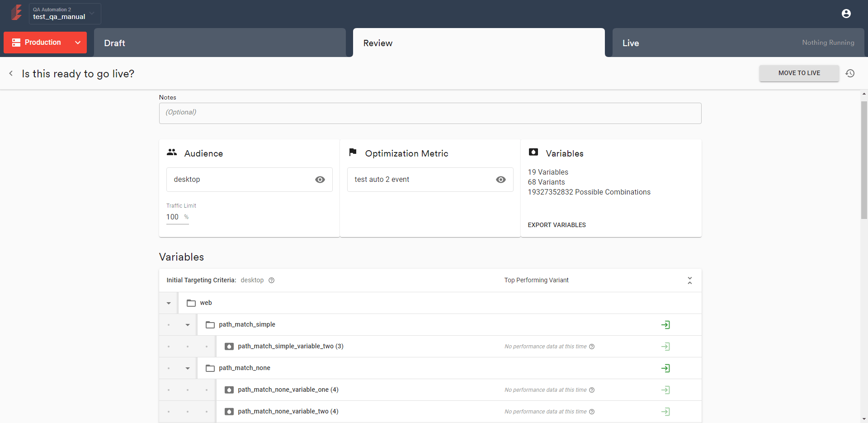868x423 pixels.
Task: Collapse the path_match_none folder arrow
Action: [x=188, y=368]
